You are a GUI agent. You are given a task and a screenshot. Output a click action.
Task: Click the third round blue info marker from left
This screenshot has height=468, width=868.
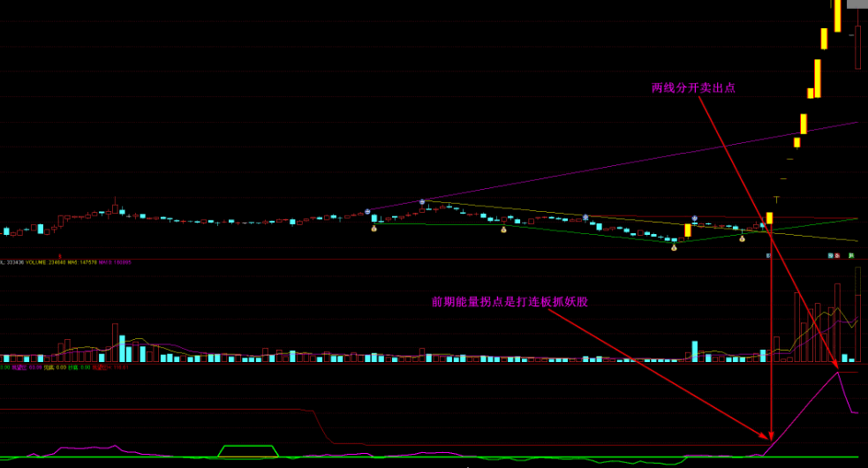click(585, 217)
